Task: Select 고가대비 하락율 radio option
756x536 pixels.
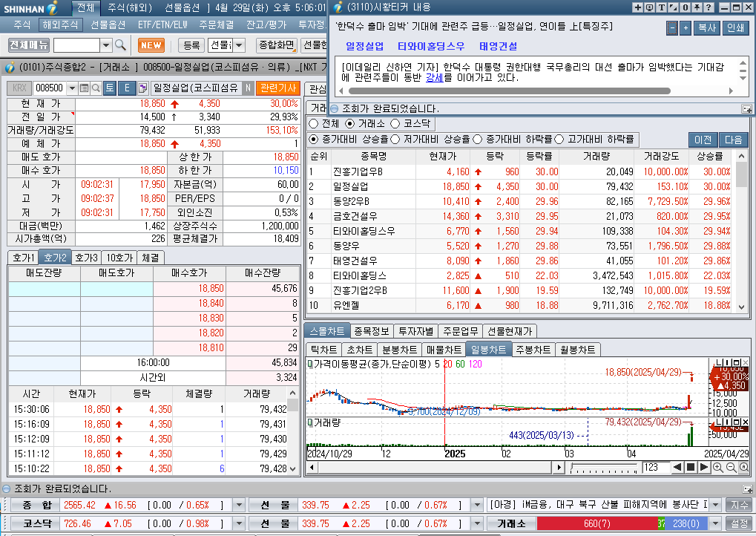Action: coord(559,140)
